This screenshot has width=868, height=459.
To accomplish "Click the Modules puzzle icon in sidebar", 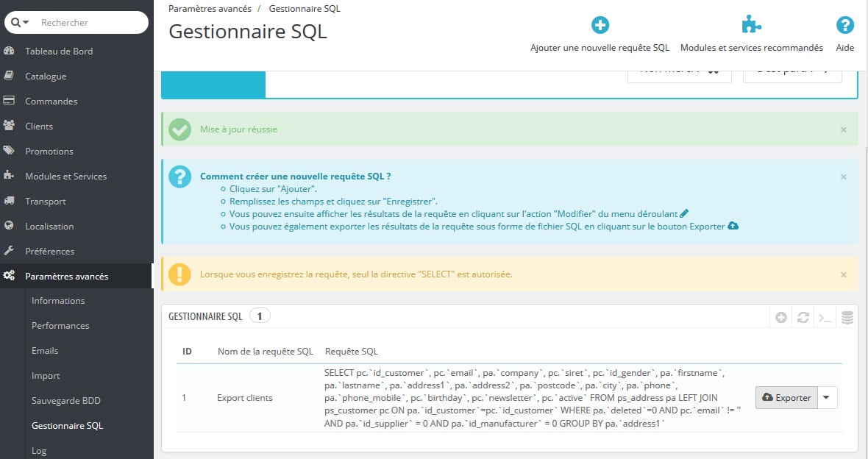I will 9,175.
